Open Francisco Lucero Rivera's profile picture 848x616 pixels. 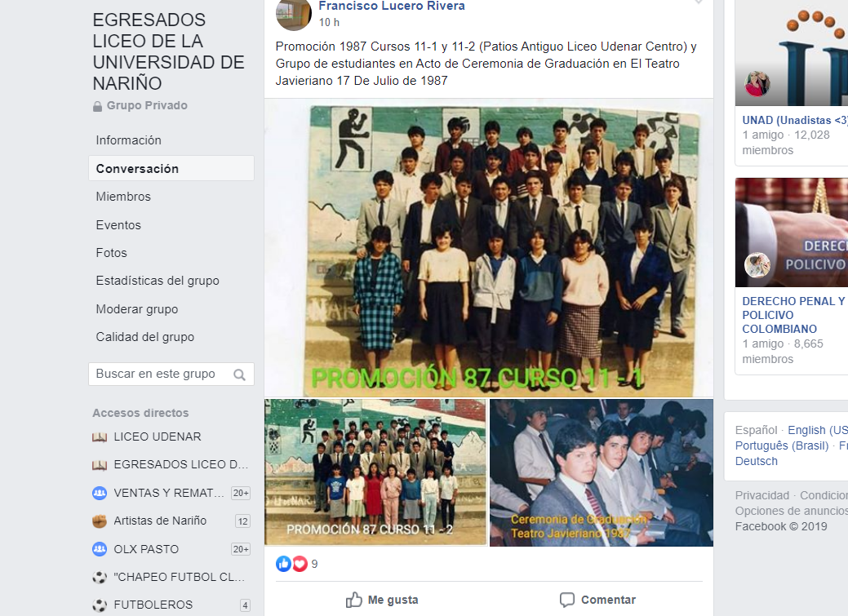tap(294, 13)
